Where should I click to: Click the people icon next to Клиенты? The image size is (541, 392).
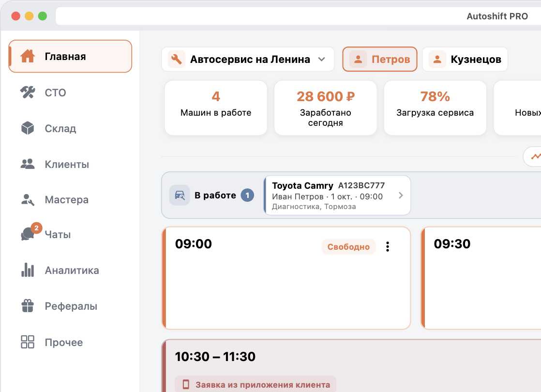point(28,164)
